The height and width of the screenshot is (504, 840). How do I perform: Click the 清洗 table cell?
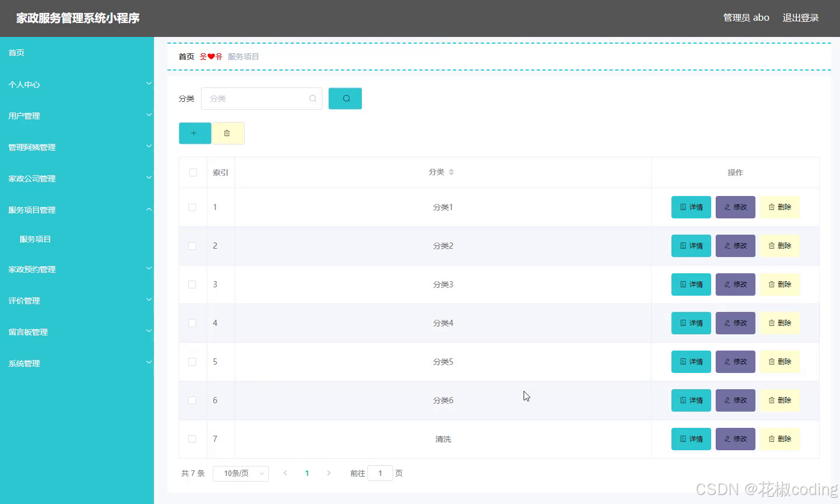click(x=443, y=439)
